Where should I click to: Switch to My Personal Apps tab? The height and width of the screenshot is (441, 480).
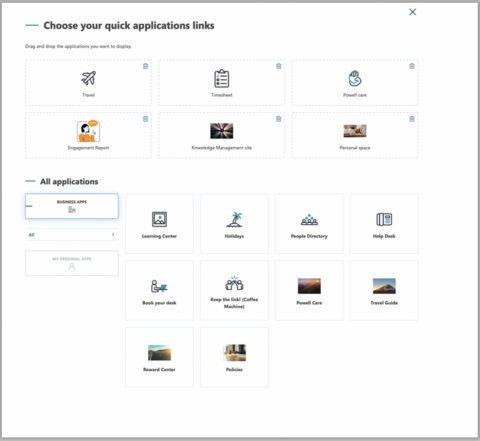pyautogui.click(x=72, y=263)
